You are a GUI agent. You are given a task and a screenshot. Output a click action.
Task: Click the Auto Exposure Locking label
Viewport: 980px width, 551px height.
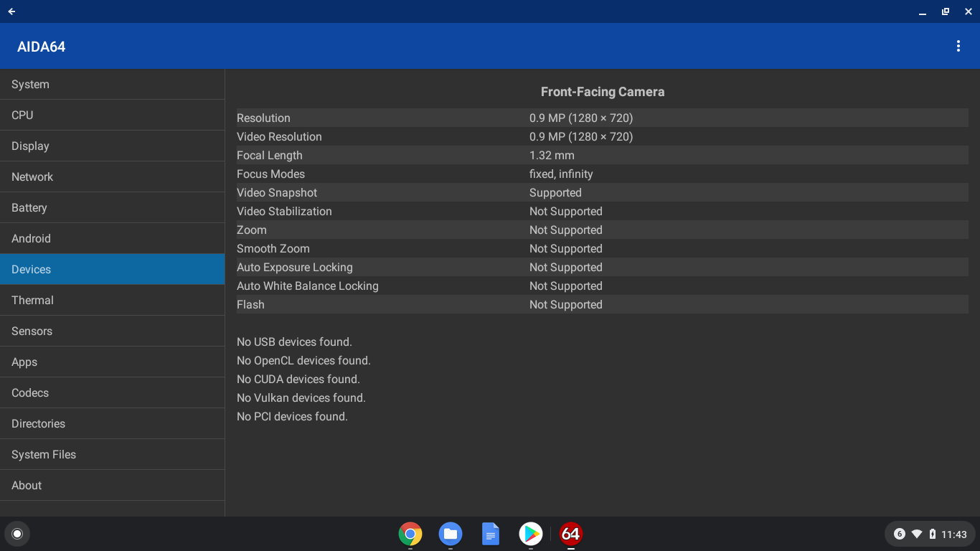(295, 267)
